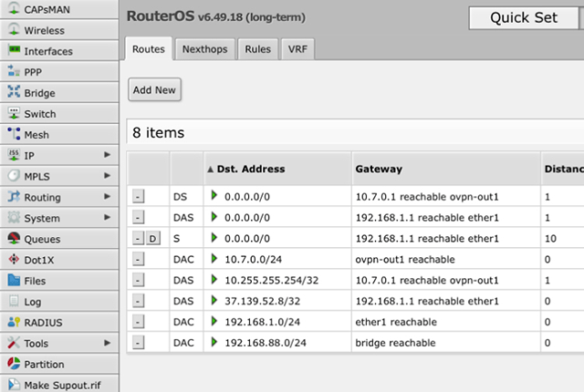Click the Make Supout.rif icon
Image resolution: width=584 pixels, height=392 pixels.
pyautogui.click(x=14, y=384)
